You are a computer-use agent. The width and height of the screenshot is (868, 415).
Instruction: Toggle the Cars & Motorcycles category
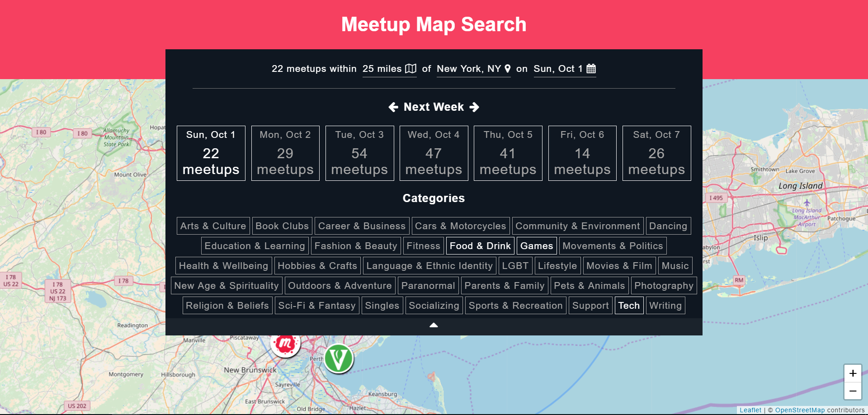(461, 226)
